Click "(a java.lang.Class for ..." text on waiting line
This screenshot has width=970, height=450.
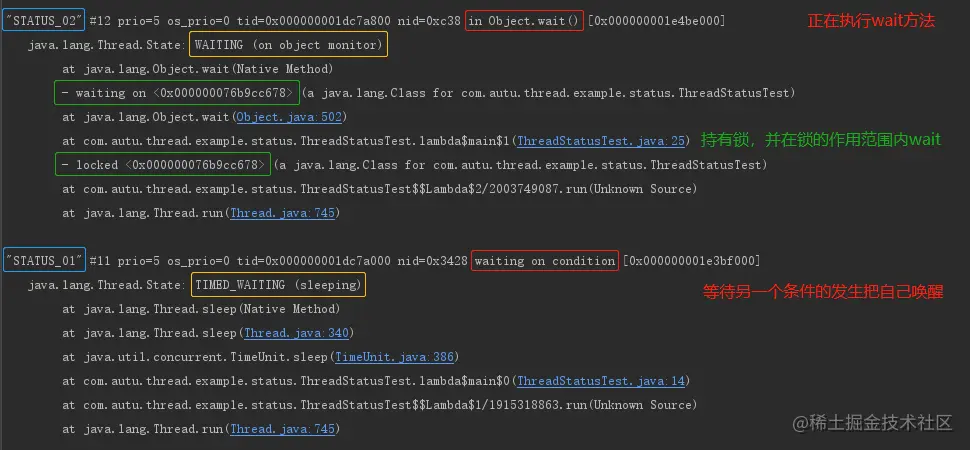549,93
